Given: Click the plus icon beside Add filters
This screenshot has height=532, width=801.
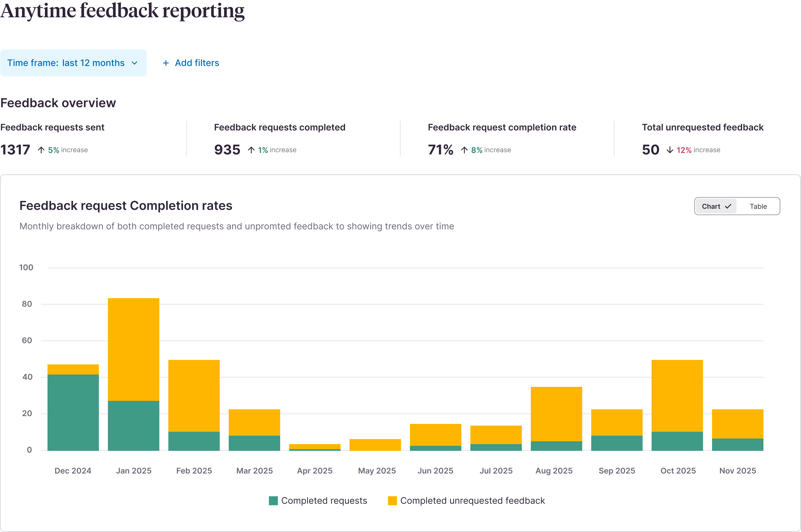Looking at the screenshot, I should [166, 63].
